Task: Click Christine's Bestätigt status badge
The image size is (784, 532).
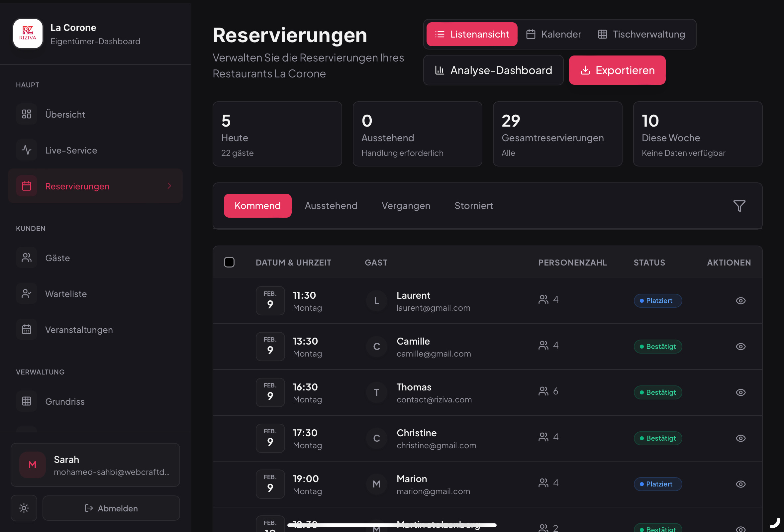Action: pyautogui.click(x=658, y=438)
